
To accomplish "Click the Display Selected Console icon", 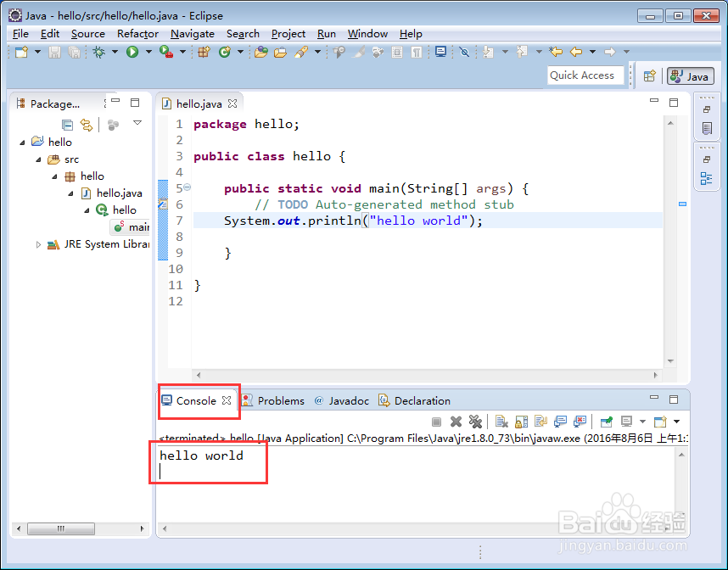I will click(x=627, y=422).
